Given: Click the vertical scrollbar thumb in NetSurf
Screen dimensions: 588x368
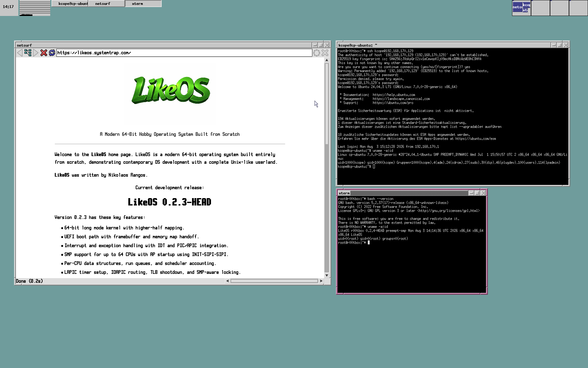Looking at the screenshot, I should pyautogui.click(x=327, y=104).
